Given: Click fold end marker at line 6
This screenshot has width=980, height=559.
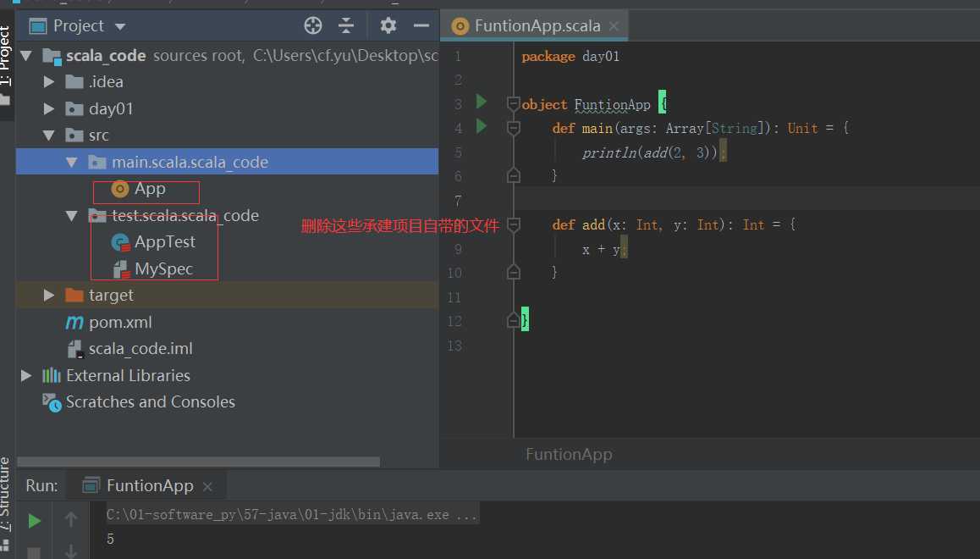Looking at the screenshot, I should [x=513, y=175].
